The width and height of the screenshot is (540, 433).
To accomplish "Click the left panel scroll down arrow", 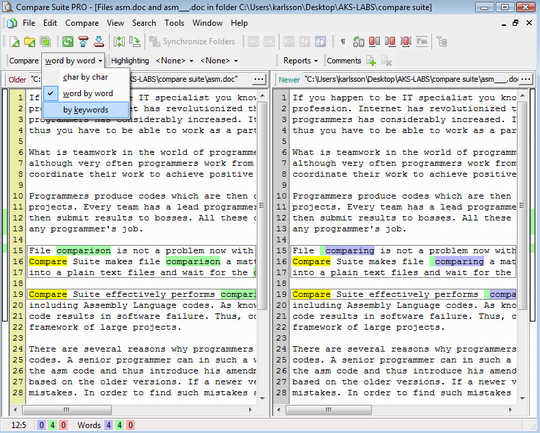I will pyautogui.click(x=262, y=398).
